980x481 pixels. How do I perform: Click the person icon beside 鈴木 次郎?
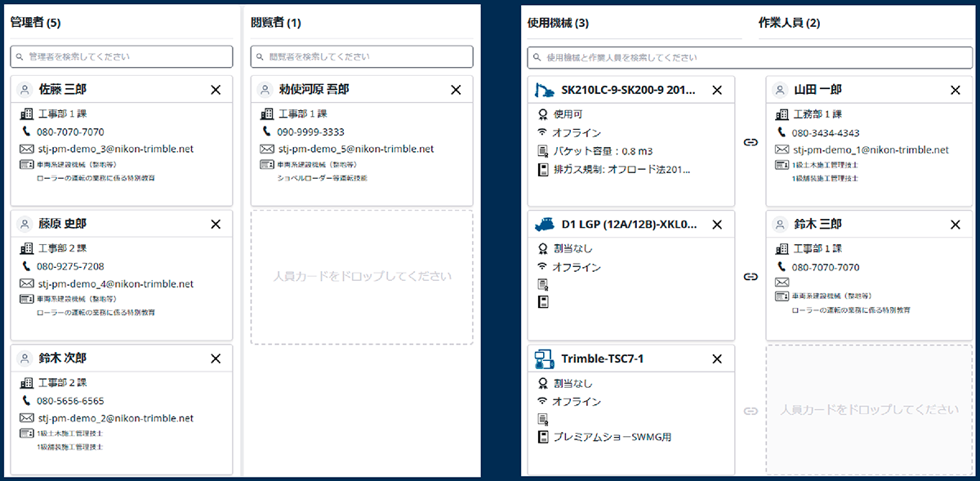[x=24, y=359]
